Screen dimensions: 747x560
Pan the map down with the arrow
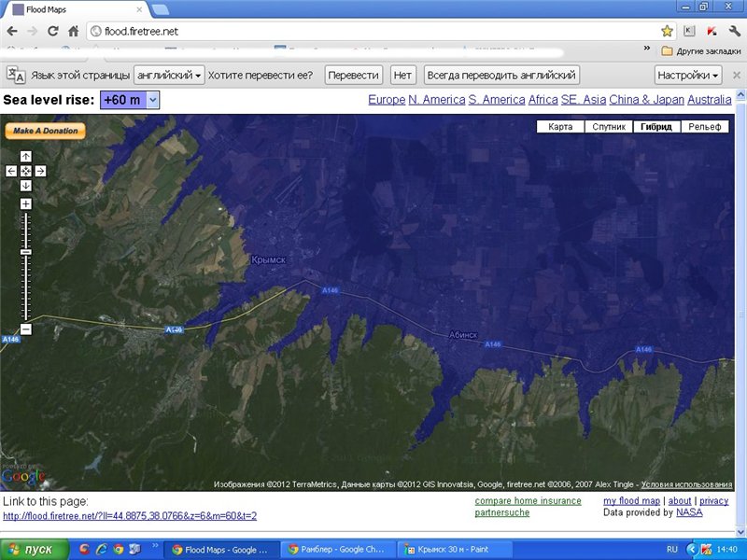pyautogui.click(x=26, y=186)
